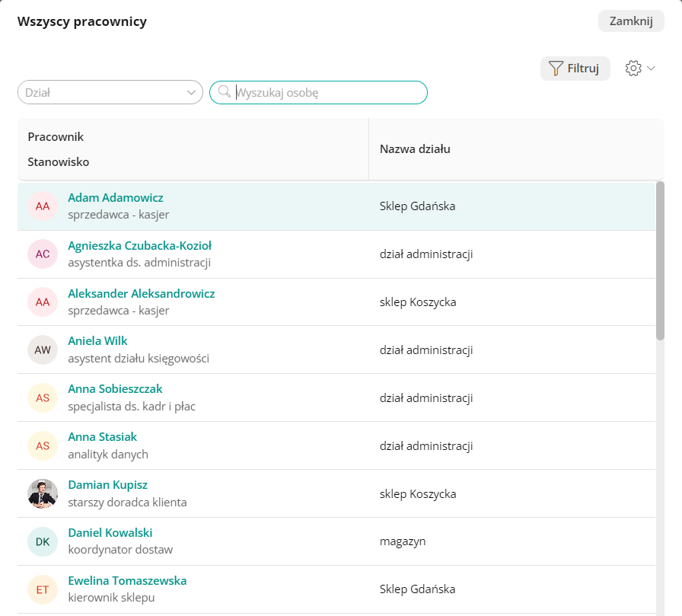This screenshot has height=616, width=682.
Task: Click the vertical scrollbar of employee list
Action: tap(660, 259)
